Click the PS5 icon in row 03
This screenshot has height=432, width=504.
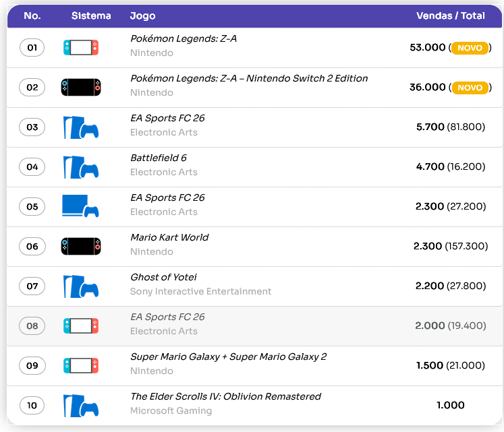[81, 127]
